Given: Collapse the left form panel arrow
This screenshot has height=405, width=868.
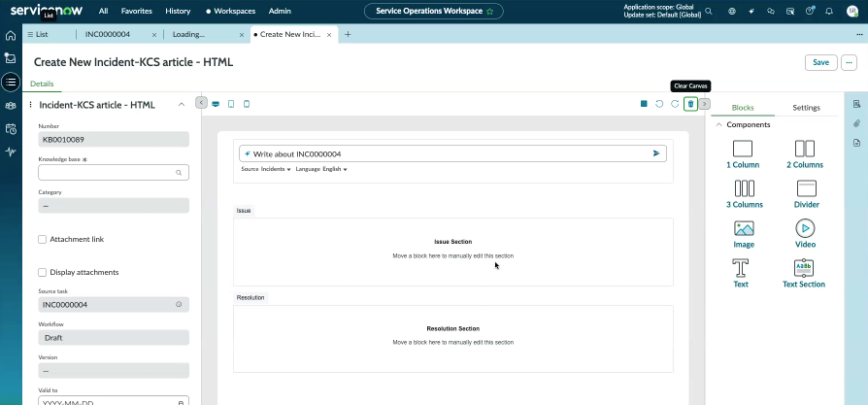Looking at the screenshot, I should pyautogui.click(x=202, y=103).
